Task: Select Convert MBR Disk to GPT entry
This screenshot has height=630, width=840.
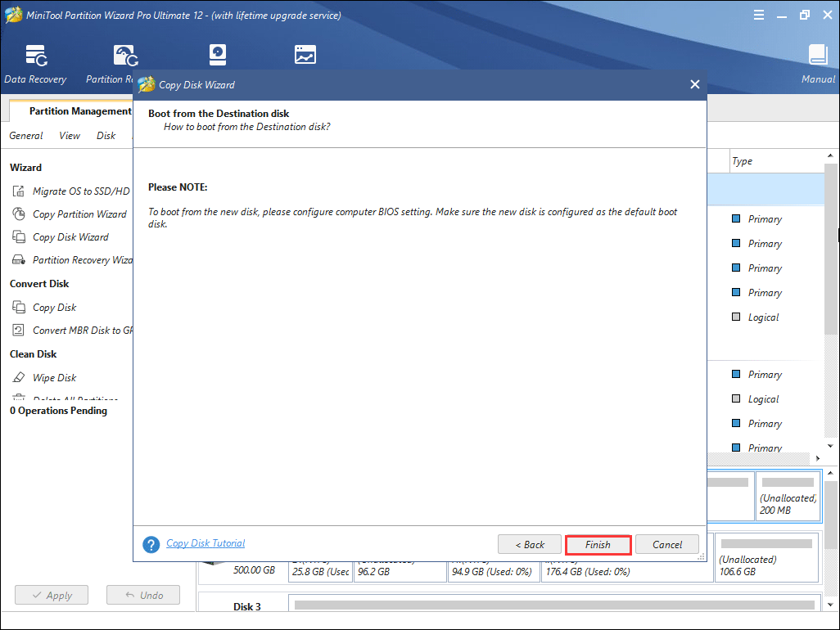Action: (83, 331)
